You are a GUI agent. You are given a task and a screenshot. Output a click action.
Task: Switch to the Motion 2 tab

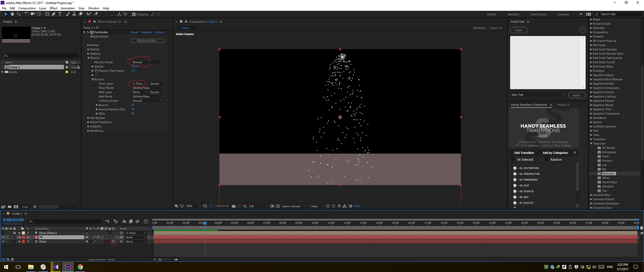pyautogui.click(x=563, y=105)
